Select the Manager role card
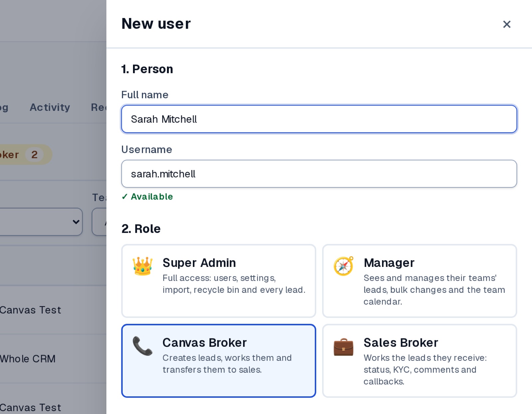The height and width of the screenshot is (414, 532). [420, 281]
